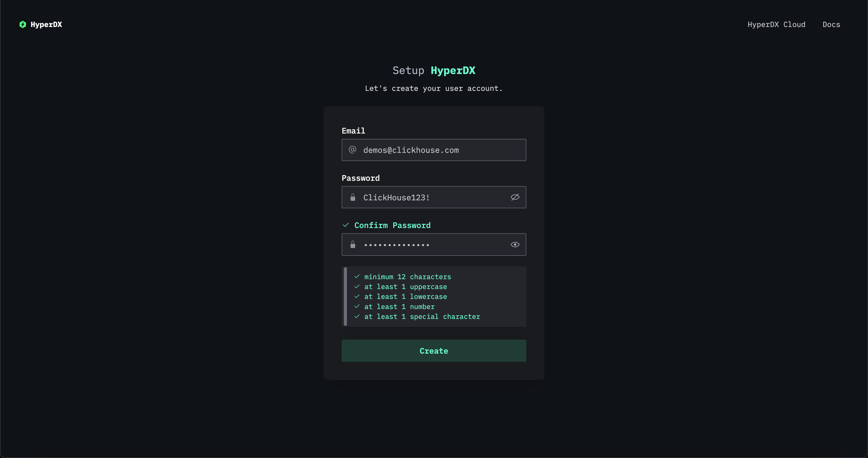This screenshot has height=458, width=868.
Task: Open the Docs page
Action: tap(831, 24)
